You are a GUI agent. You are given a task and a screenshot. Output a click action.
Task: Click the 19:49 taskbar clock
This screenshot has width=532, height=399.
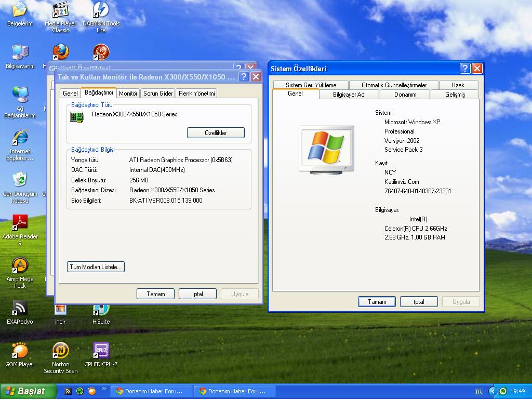click(x=518, y=392)
